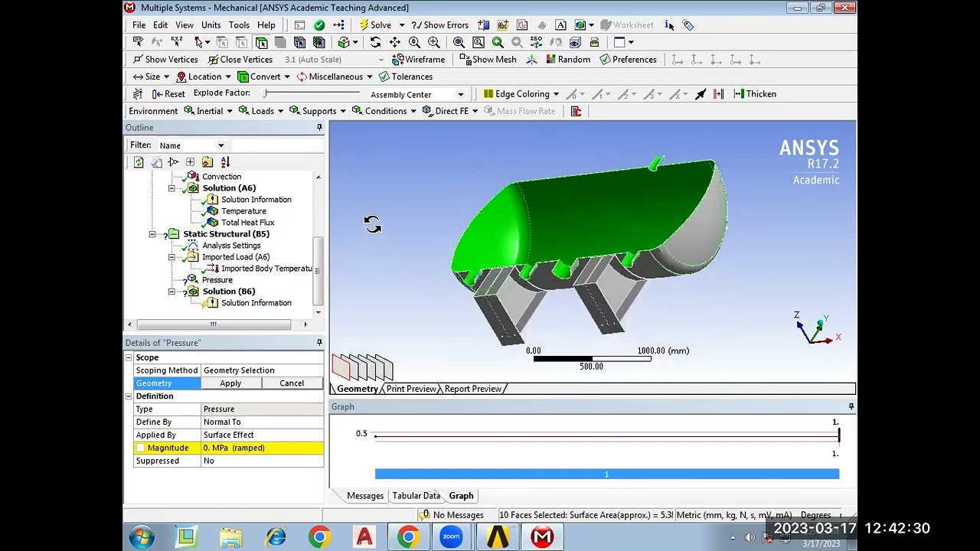Select the Pan view tool
This screenshot has width=980, height=551.
tap(394, 42)
